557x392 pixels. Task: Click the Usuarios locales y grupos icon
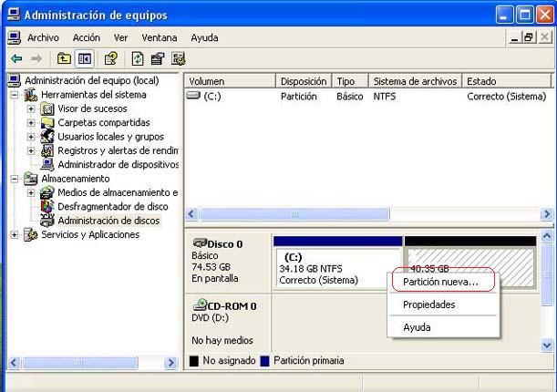pos(47,137)
